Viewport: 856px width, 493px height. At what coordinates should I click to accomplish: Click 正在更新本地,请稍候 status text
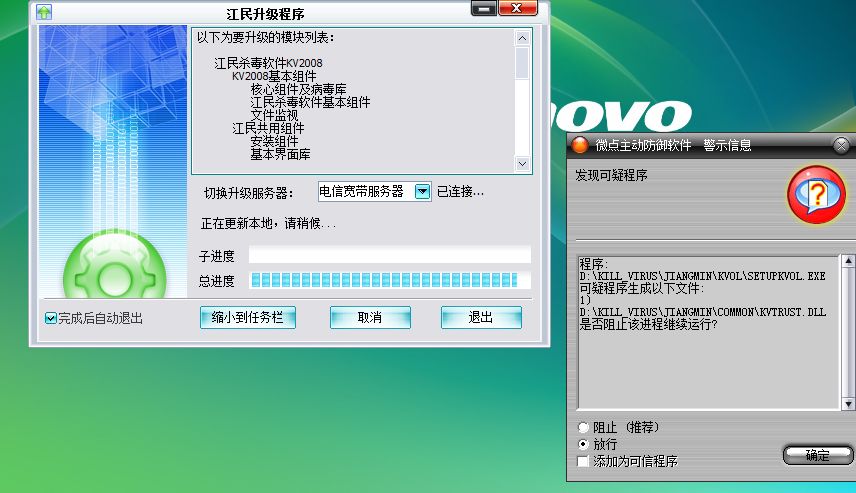click(268, 223)
